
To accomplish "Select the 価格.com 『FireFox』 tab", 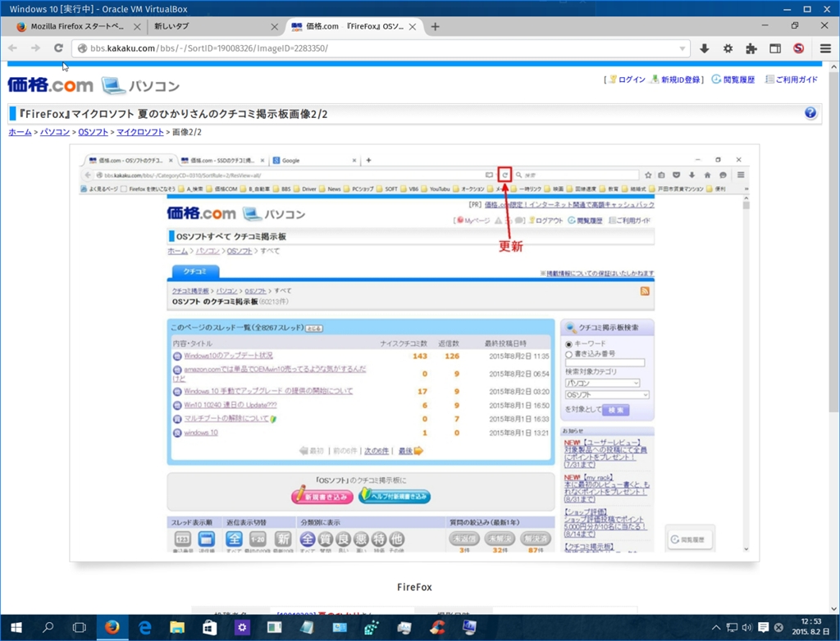I will [x=354, y=26].
